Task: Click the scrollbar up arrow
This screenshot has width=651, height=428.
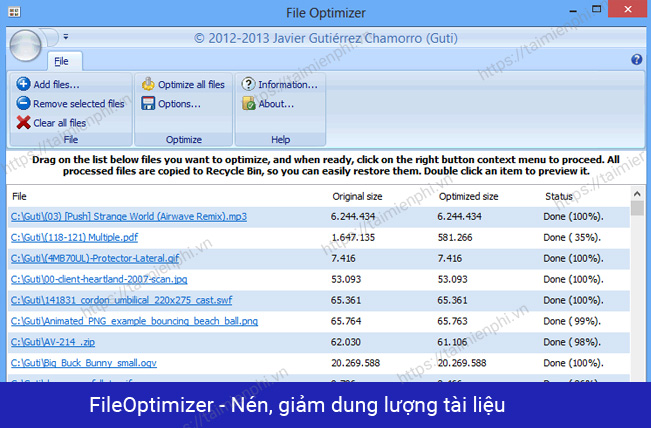Action: (x=637, y=193)
